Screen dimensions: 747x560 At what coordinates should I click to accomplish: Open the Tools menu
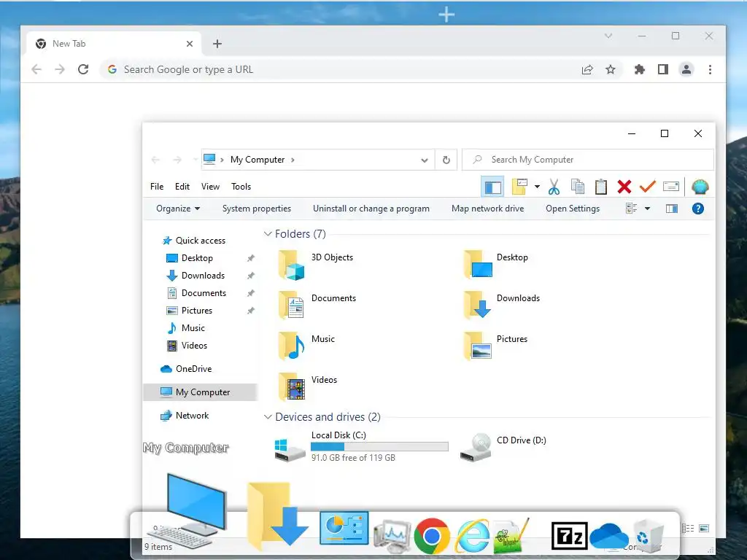[241, 187]
